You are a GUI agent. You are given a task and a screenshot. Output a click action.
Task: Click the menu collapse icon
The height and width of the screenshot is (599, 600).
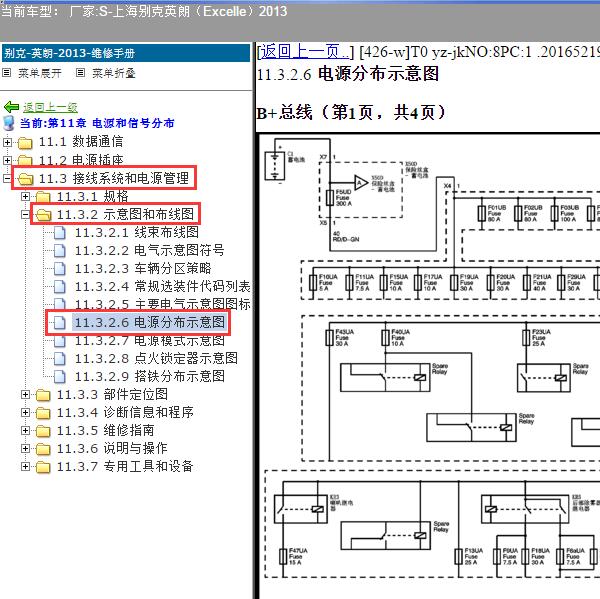coord(80,72)
